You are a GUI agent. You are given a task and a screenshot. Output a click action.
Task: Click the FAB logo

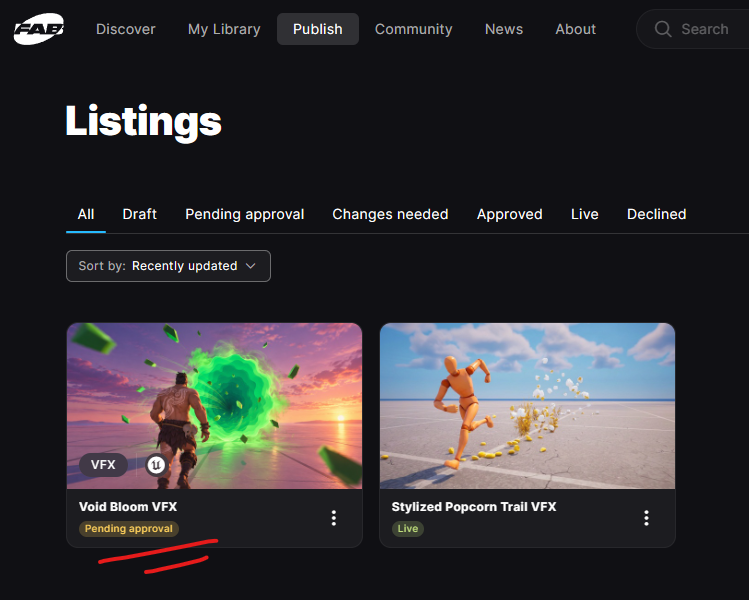(39, 29)
